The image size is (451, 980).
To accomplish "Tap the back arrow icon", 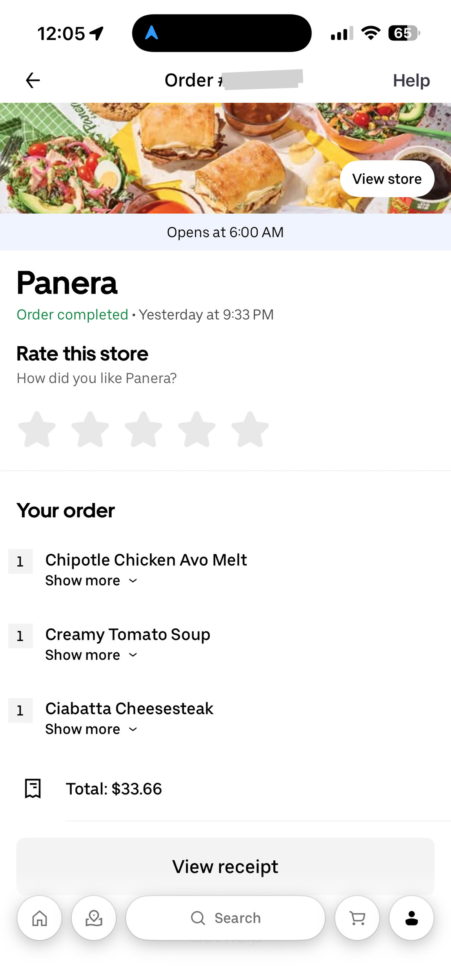I will 33,80.
